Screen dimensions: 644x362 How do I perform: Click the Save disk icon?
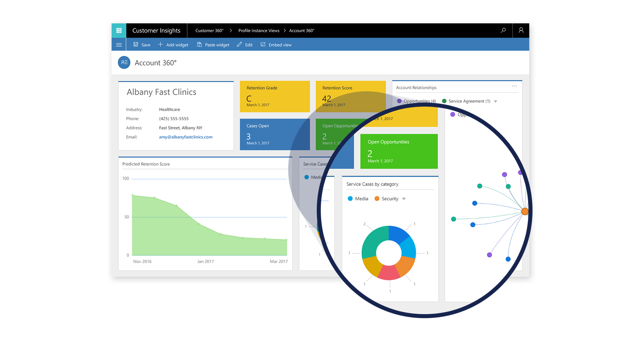(136, 45)
